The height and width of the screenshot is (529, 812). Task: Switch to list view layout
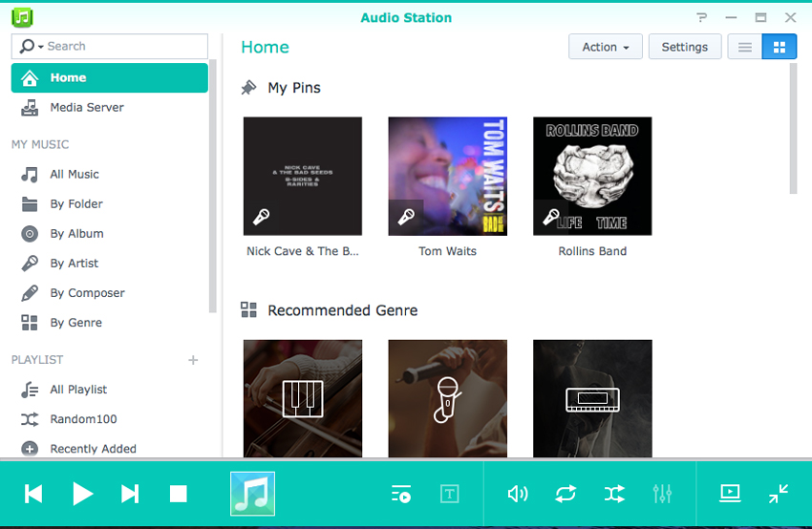[745, 47]
